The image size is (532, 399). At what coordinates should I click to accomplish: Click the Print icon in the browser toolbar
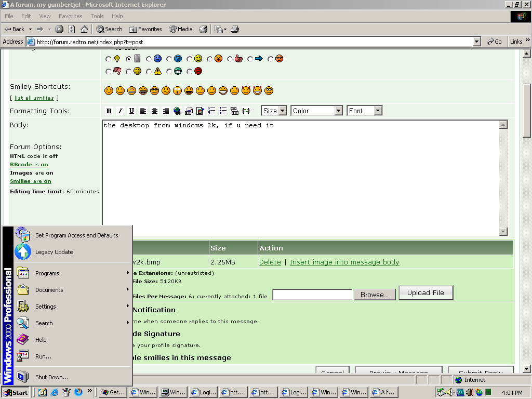pos(235,29)
